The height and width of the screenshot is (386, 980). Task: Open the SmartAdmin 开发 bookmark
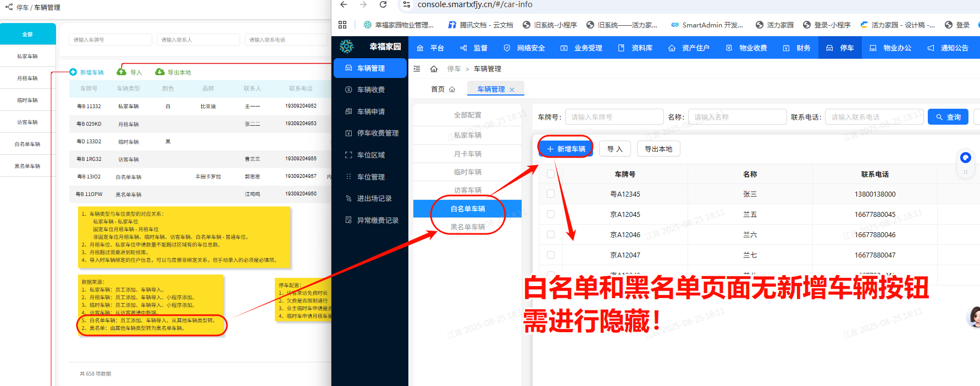coord(707,25)
